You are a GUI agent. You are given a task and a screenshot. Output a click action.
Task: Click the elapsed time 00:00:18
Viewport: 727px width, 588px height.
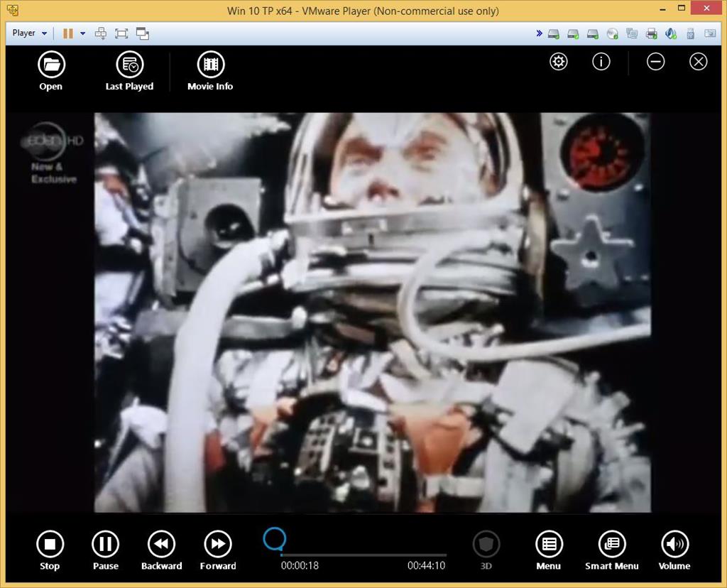[300, 566]
